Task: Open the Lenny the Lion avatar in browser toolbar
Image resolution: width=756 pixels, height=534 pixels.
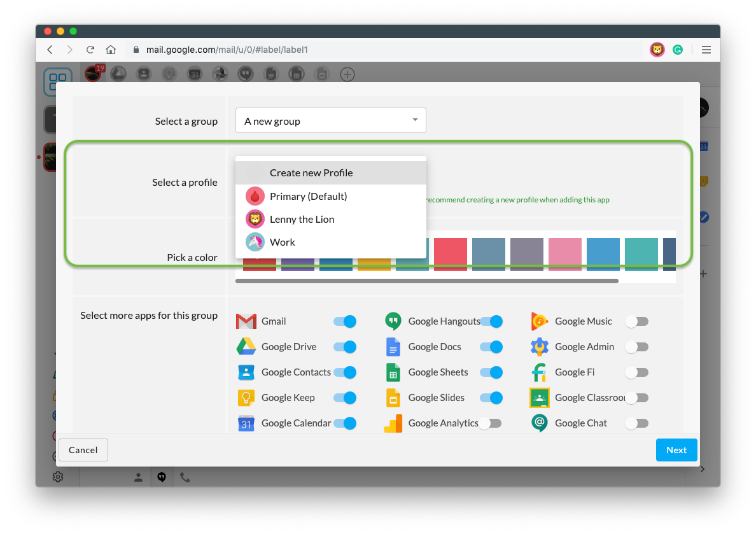Action: [x=657, y=50]
